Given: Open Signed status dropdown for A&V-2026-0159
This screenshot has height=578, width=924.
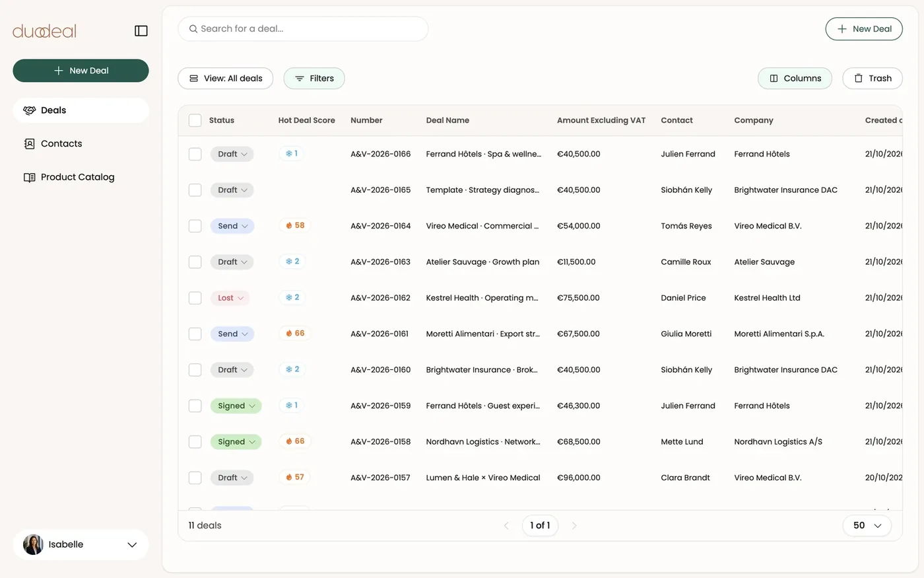Looking at the screenshot, I should (x=236, y=406).
